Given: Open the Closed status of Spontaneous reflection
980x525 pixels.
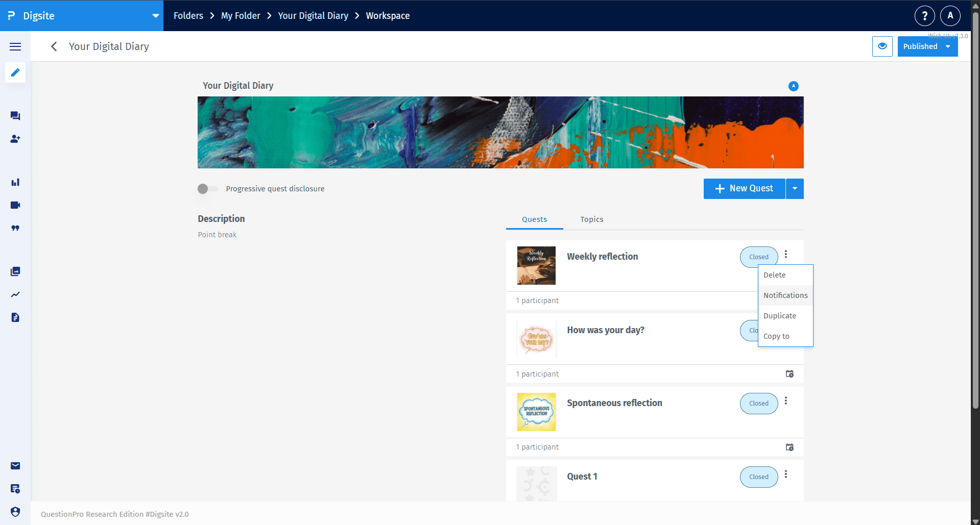Looking at the screenshot, I should click(759, 404).
